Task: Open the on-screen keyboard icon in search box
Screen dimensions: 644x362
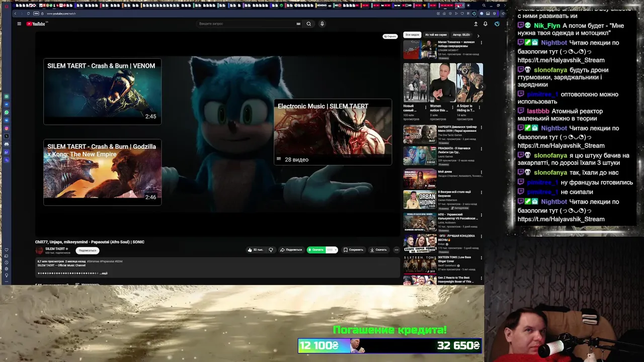Action: click(x=298, y=24)
